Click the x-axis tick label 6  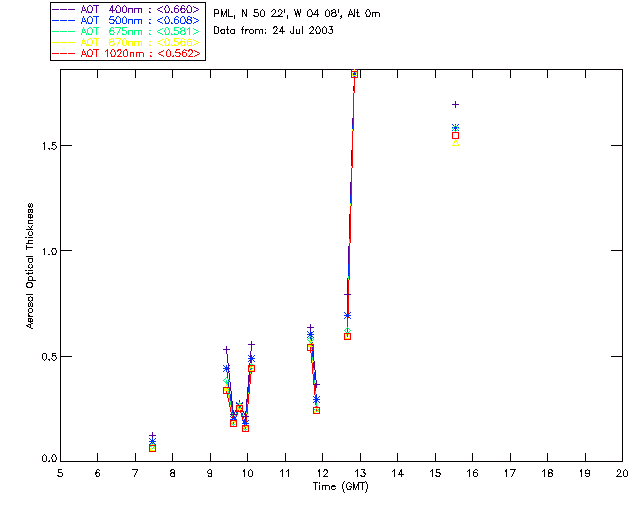(98, 473)
